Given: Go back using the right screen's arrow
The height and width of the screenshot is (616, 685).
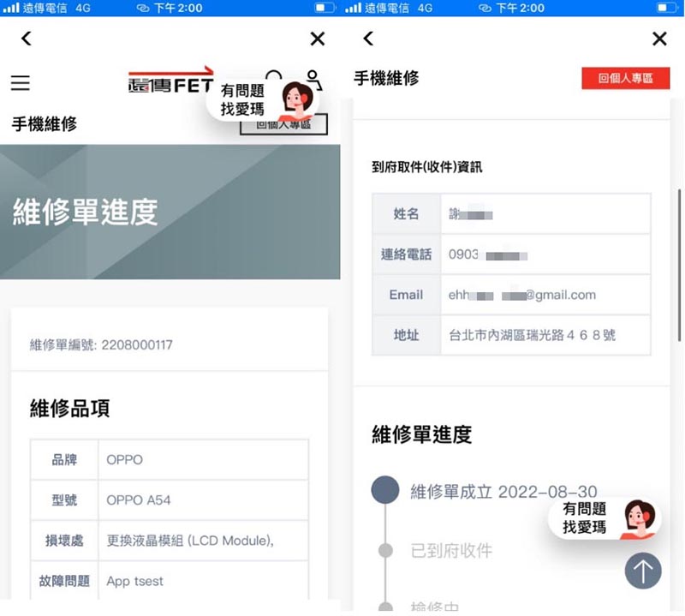Looking at the screenshot, I should point(368,39).
